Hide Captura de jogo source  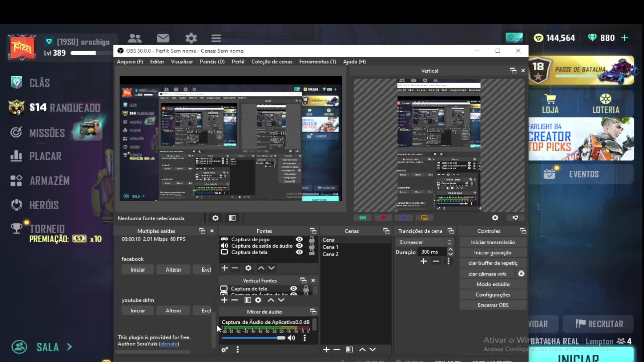click(299, 240)
